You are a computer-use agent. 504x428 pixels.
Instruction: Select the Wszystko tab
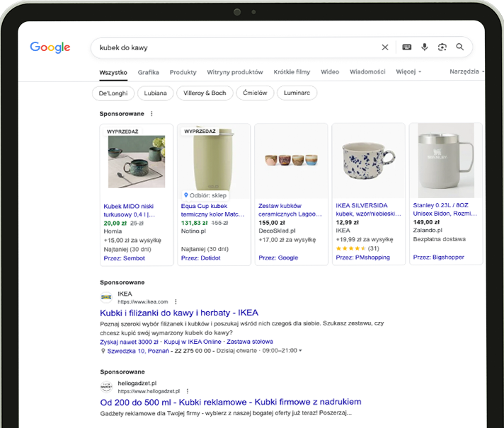(x=113, y=73)
